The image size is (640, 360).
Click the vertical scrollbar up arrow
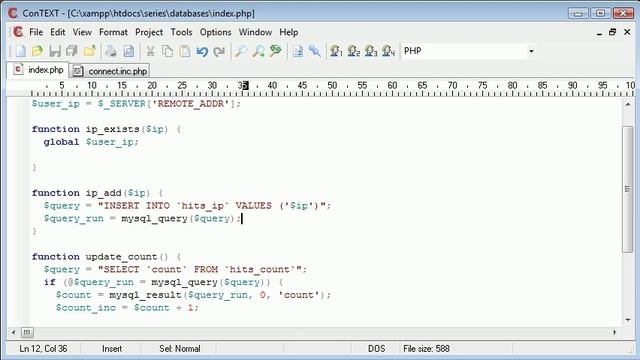tap(628, 104)
